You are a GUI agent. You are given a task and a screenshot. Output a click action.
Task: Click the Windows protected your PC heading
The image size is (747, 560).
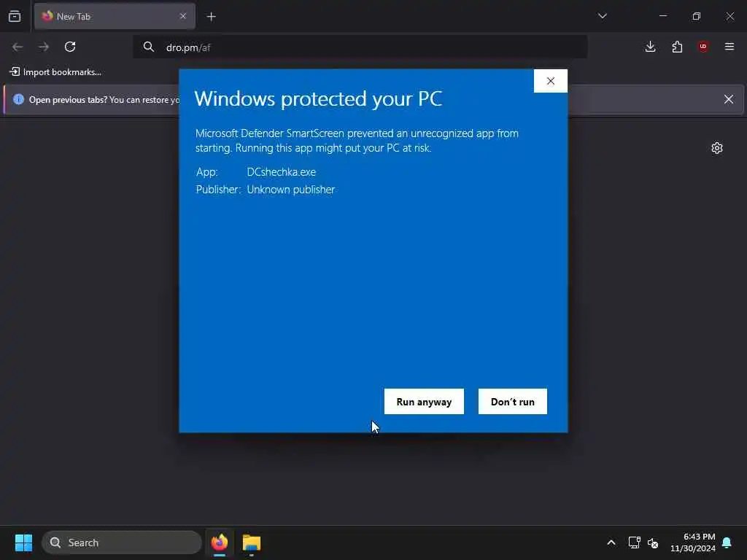click(x=318, y=99)
